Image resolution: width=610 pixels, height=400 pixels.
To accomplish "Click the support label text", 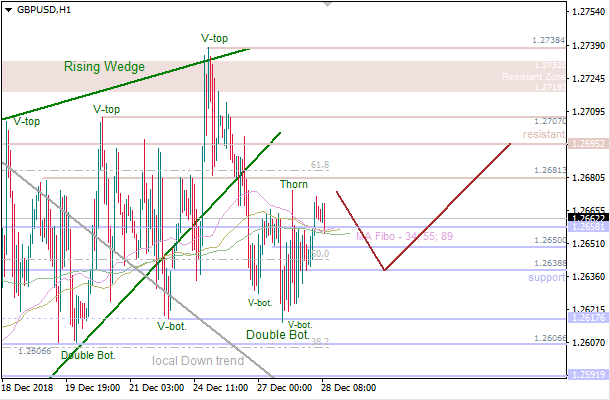I will pyautogui.click(x=547, y=276).
